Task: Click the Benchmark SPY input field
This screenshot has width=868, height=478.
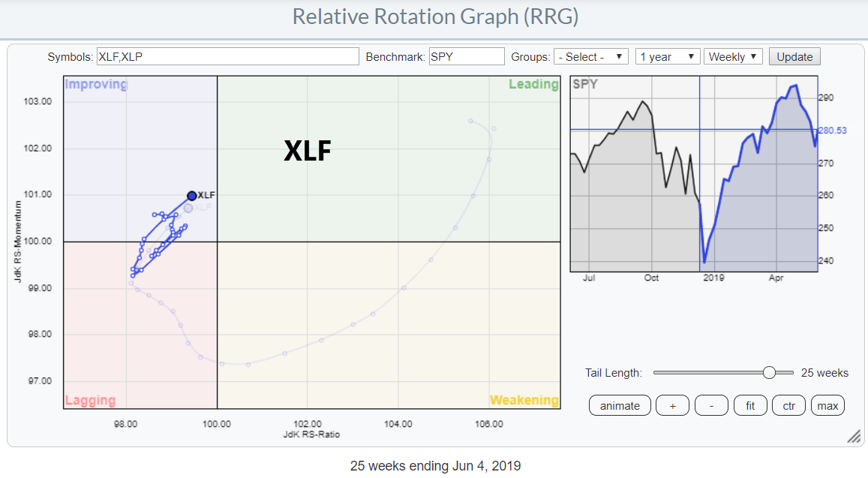Action: (466, 57)
